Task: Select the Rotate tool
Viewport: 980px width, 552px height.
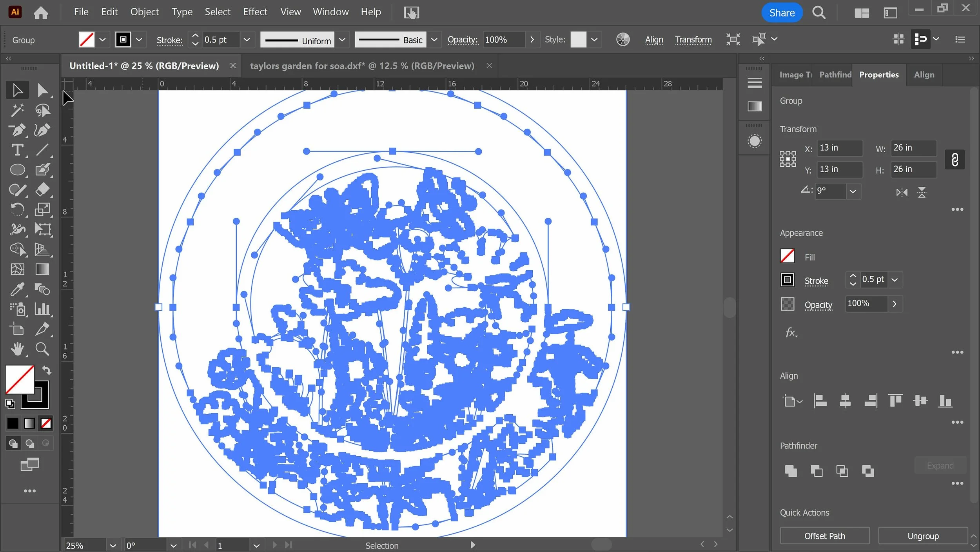Action: click(x=17, y=210)
